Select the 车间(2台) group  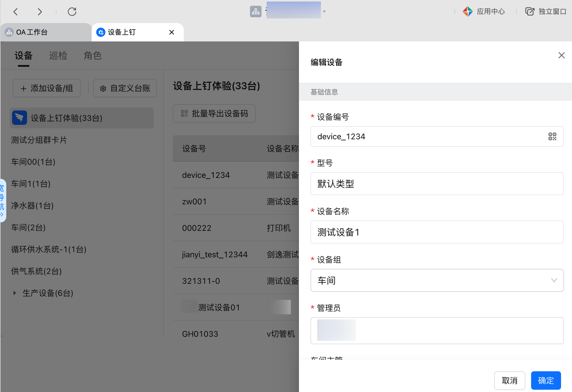pos(28,228)
